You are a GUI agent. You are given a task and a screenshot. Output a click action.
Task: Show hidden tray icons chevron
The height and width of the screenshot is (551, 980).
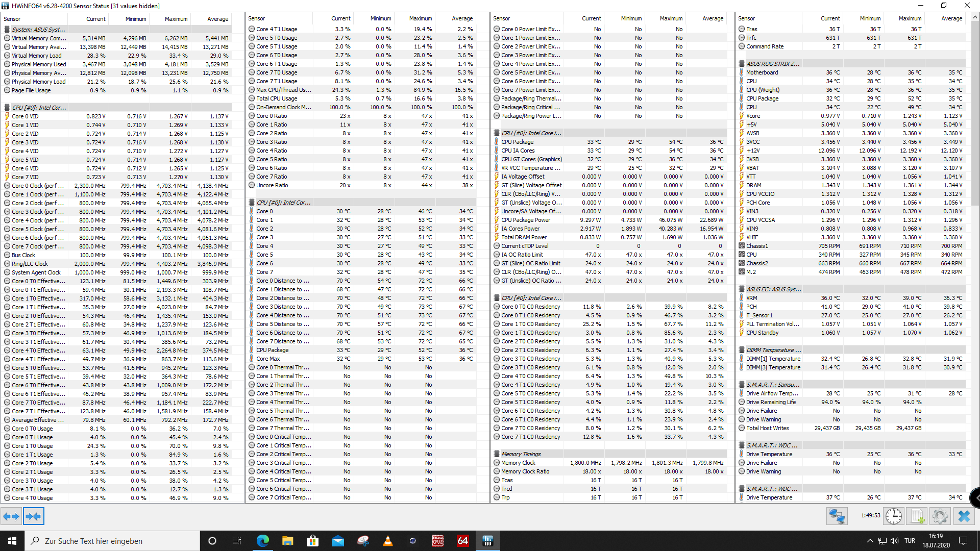point(870,541)
